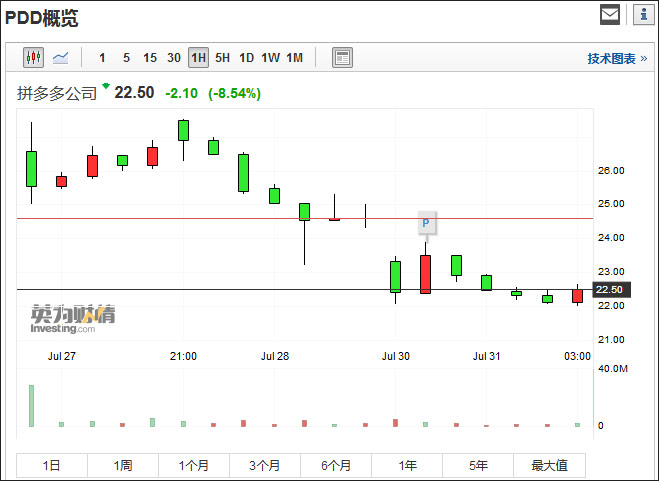Select the 1日 range tab
This screenshot has width=659, height=481.
point(52,465)
